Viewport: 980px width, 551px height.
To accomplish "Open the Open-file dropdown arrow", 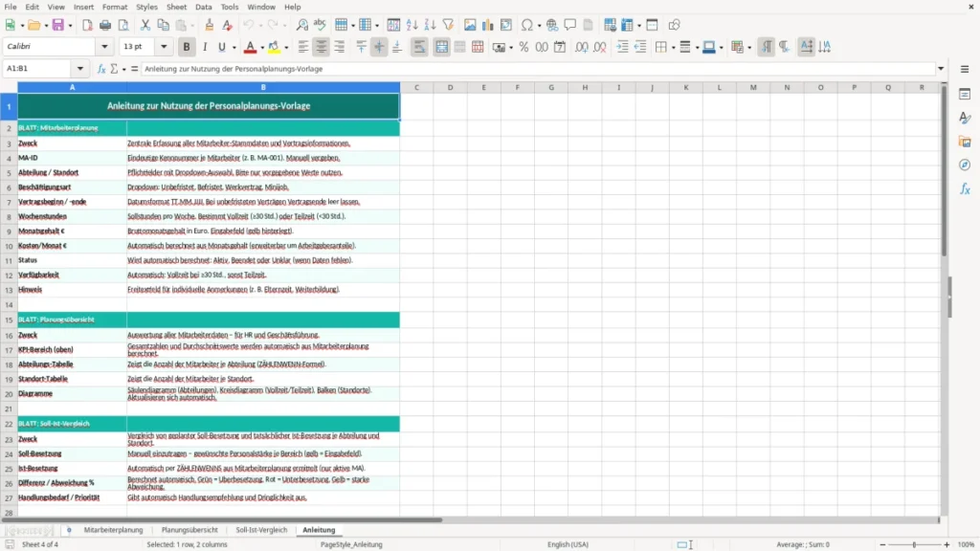I will coord(46,26).
